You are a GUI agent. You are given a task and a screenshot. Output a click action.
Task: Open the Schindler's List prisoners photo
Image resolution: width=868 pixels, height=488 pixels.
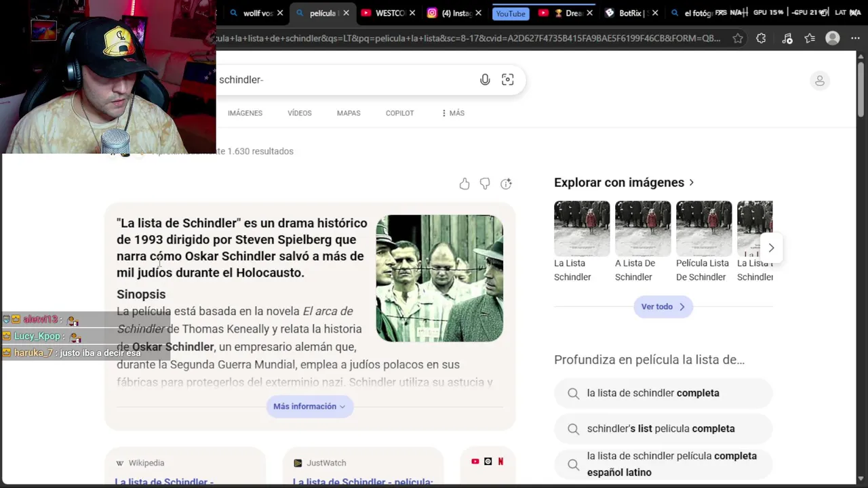[439, 279]
